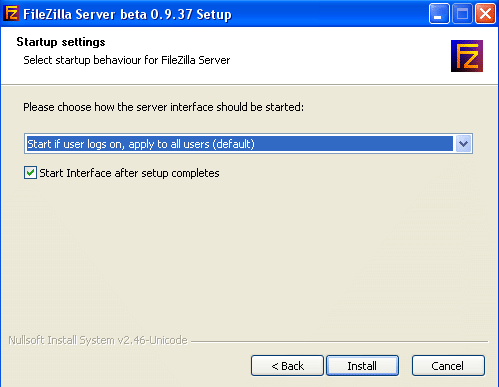Image resolution: width=499 pixels, height=387 pixels.
Task: Uncheck the Start Interface checkbox
Action: tap(30, 173)
